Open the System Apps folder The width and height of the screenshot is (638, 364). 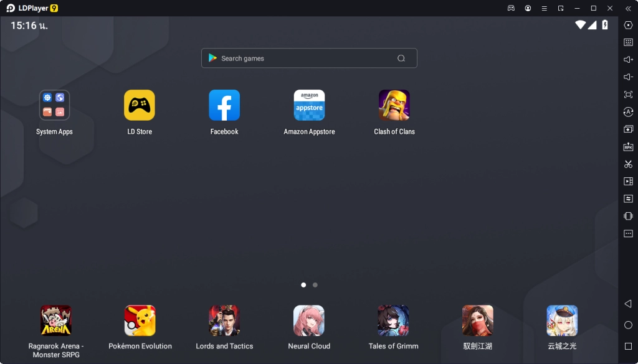(54, 105)
